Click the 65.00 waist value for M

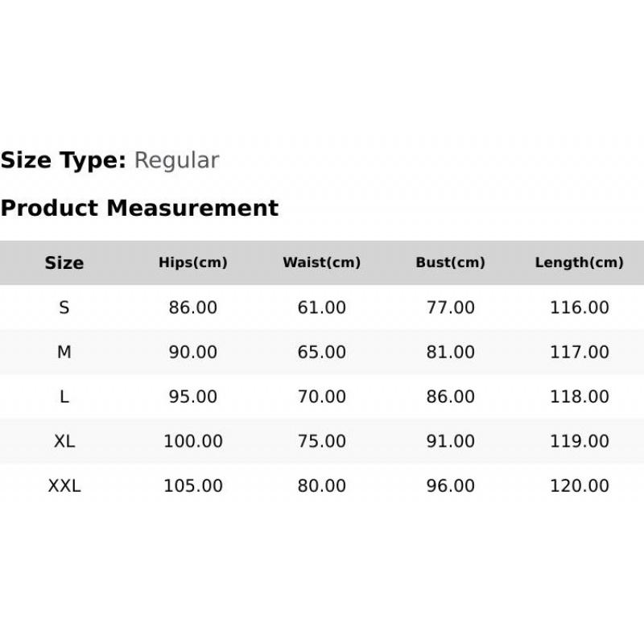(x=322, y=352)
